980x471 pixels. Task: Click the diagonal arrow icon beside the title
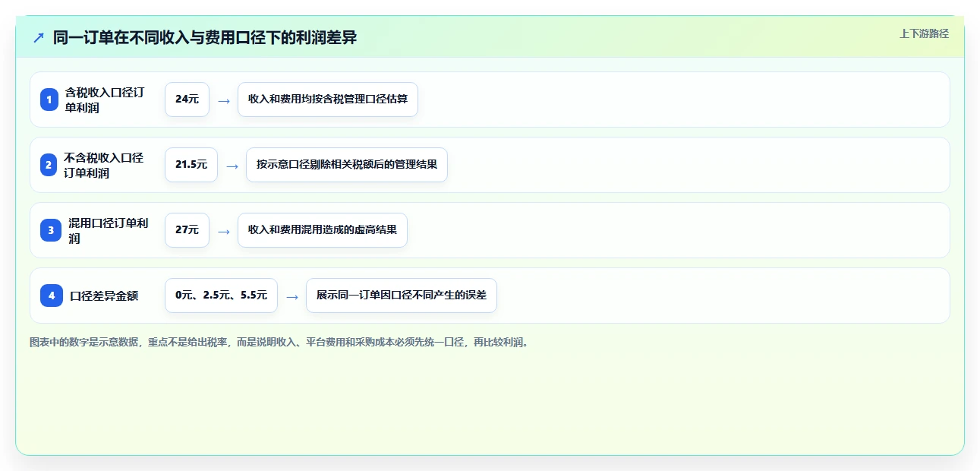(39, 37)
